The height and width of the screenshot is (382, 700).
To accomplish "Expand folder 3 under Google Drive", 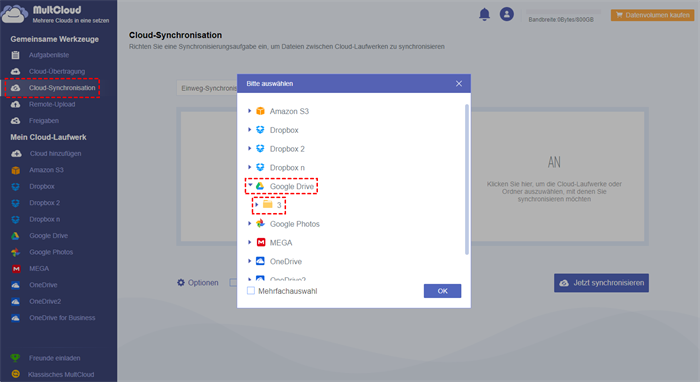I will point(257,204).
